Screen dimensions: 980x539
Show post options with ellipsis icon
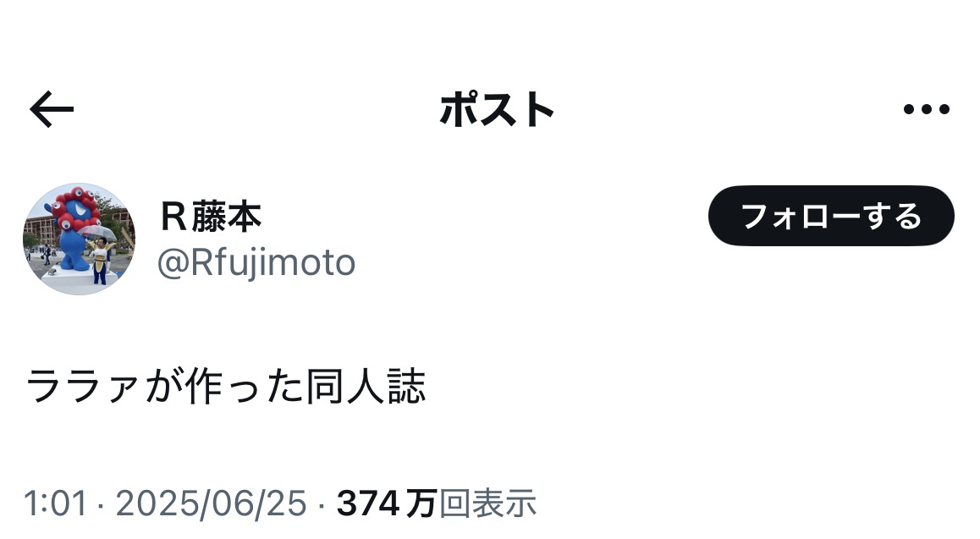926,109
